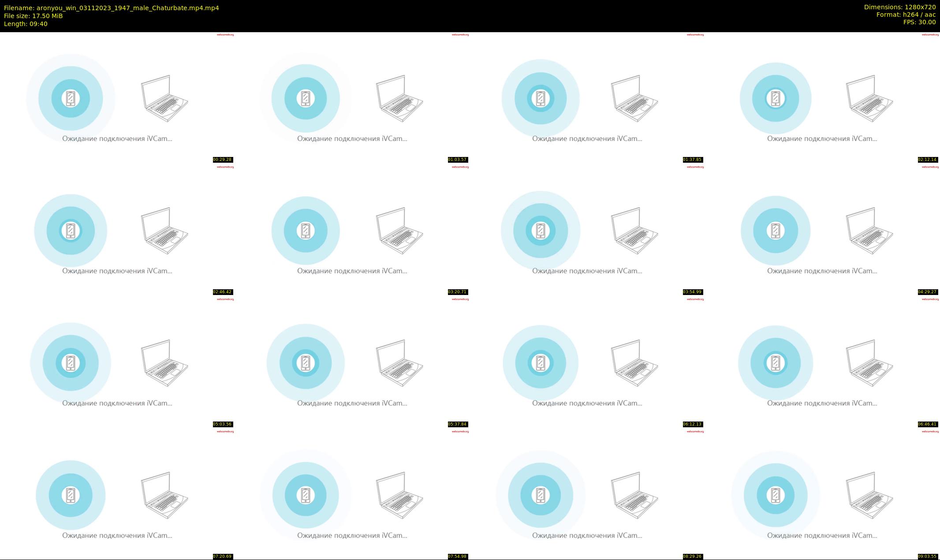Select the timestamp label 07:54.98
The width and height of the screenshot is (940, 560).
(458, 556)
